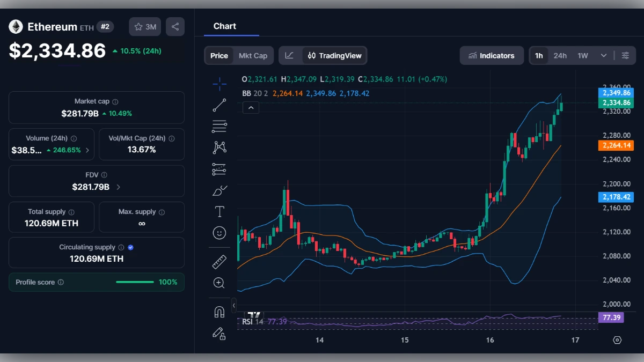This screenshot has width=644, height=362.
Task: Select the crosshair cursor tool
Action: click(219, 84)
